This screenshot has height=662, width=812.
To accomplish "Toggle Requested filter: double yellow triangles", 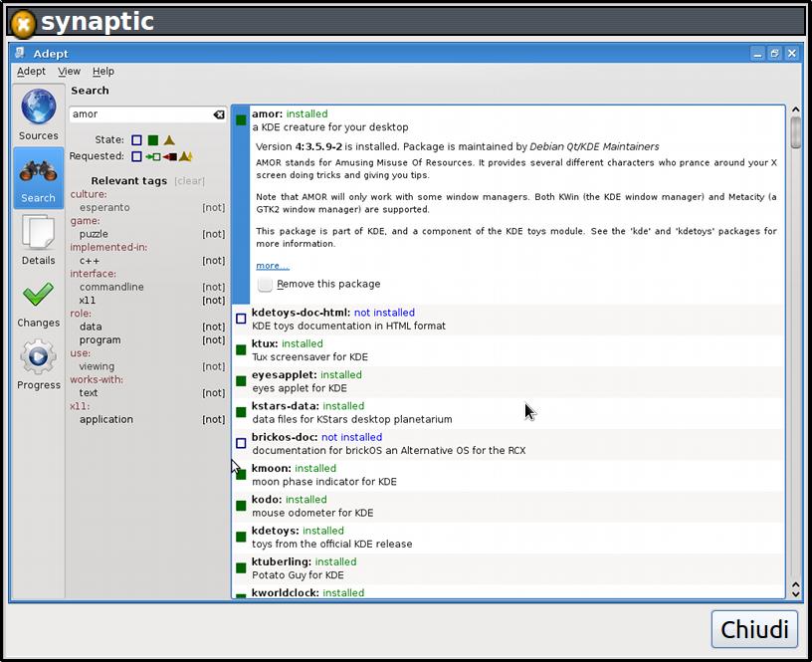I will (185, 156).
